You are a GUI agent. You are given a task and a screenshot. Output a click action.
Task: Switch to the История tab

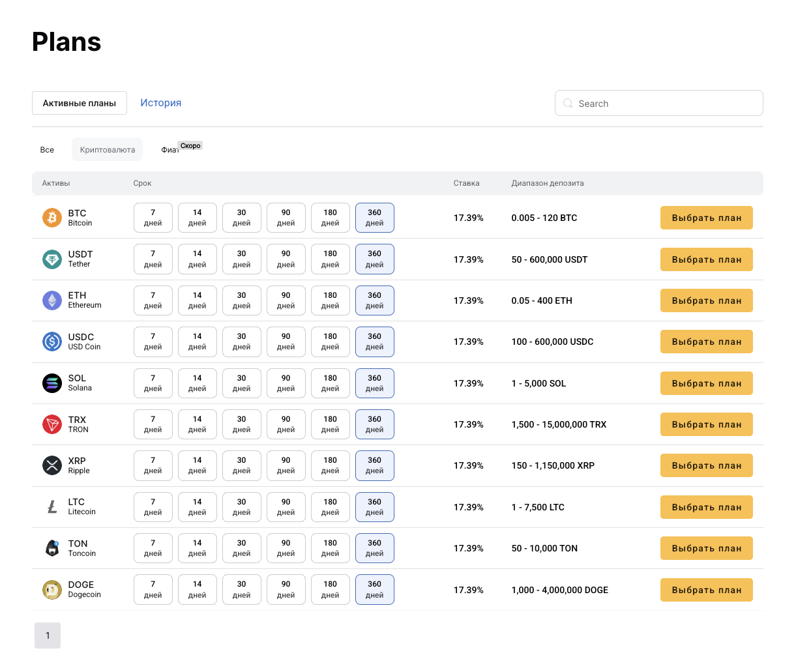(160, 103)
